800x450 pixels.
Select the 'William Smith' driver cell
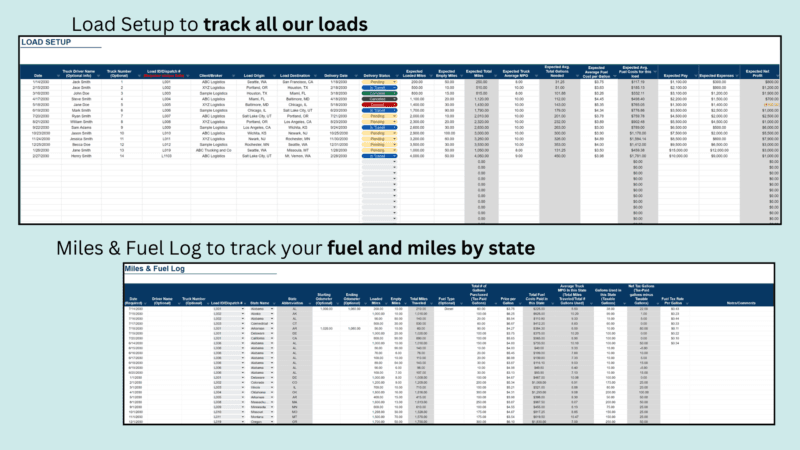coord(81,122)
